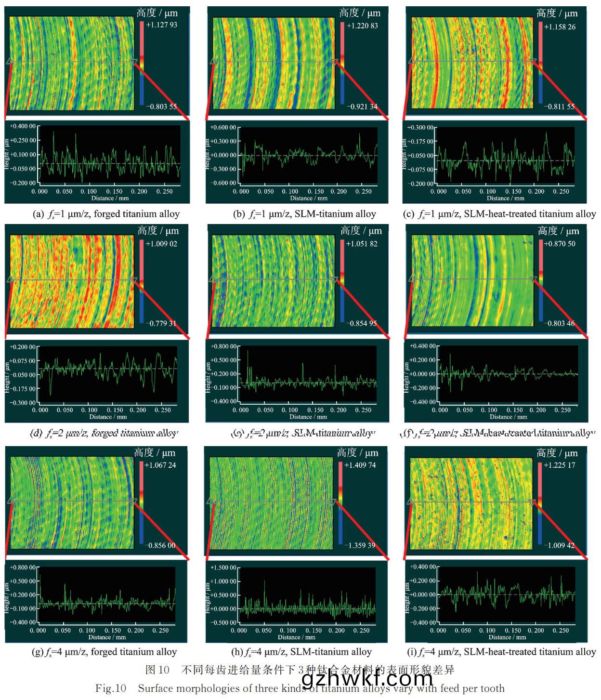
Task: Click color scale bar beside +1.409 74 value
Action: point(341,503)
